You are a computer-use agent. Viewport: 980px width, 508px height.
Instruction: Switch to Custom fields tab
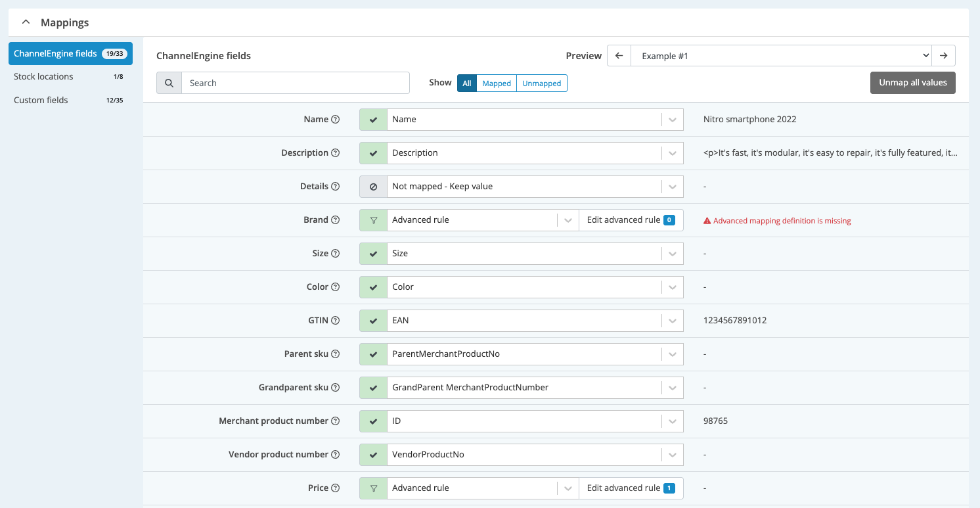point(70,101)
